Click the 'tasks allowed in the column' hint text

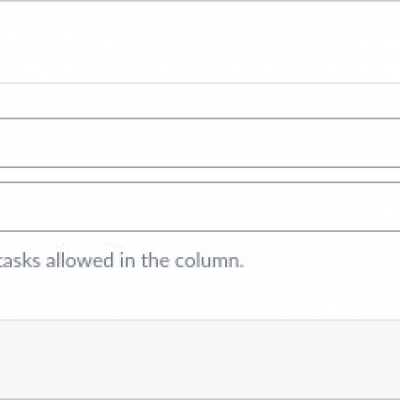[x=122, y=261]
